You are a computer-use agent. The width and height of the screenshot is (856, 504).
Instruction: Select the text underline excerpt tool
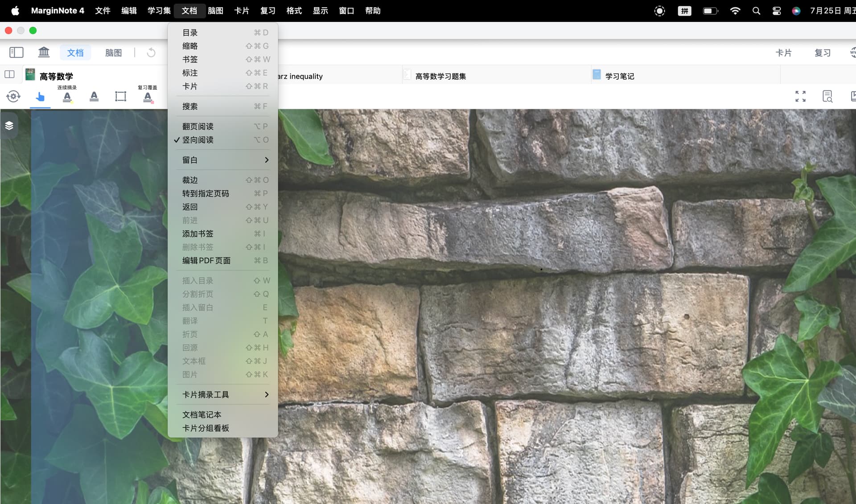94,96
